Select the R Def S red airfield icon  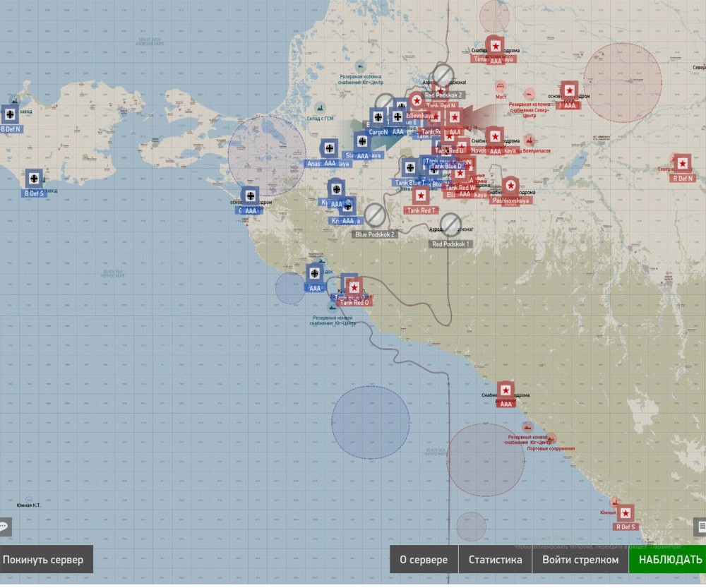coord(625,512)
